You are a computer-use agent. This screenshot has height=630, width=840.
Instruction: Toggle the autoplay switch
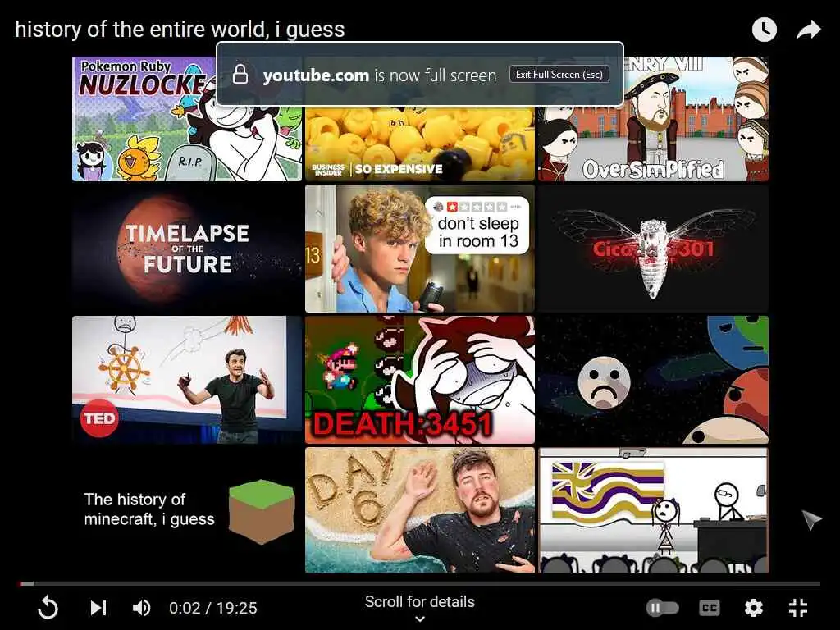click(x=663, y=608)
